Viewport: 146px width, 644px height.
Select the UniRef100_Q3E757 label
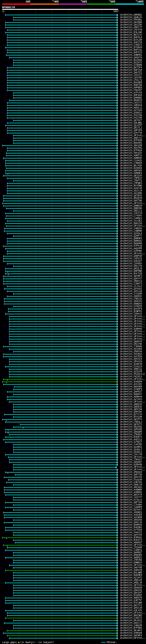(131, 600)
